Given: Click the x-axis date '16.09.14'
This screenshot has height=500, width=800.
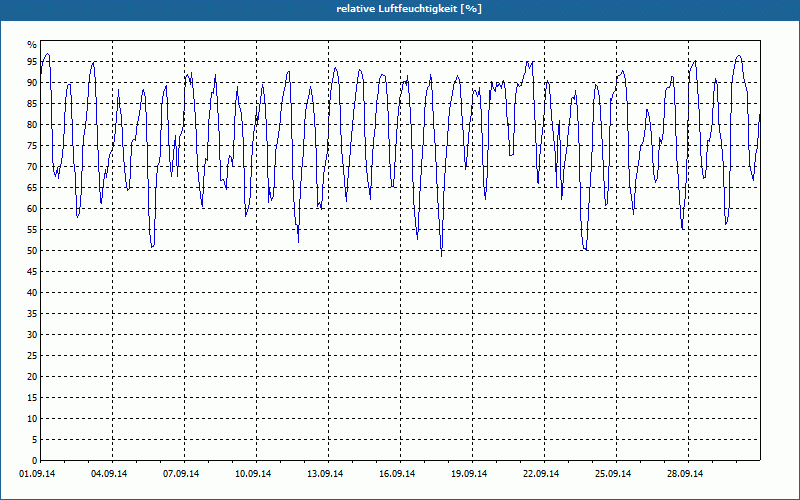Looking at the screenshot, I should tap(397, 474).
